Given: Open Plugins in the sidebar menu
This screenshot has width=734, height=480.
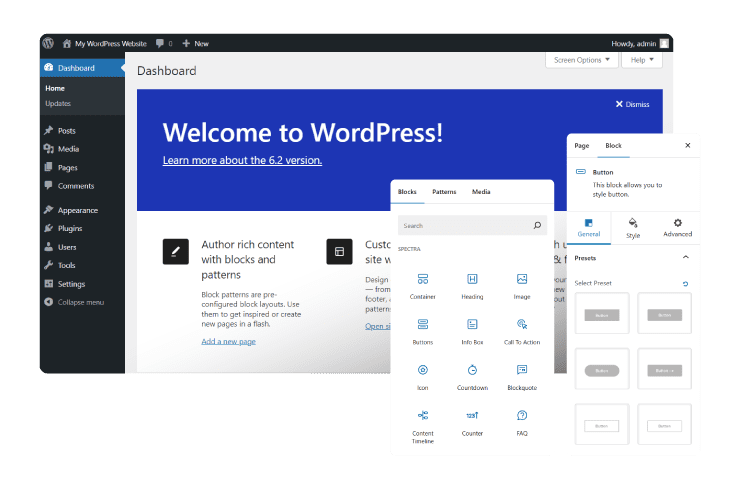Looking at the screenshot, I should [x=70, y=228].
